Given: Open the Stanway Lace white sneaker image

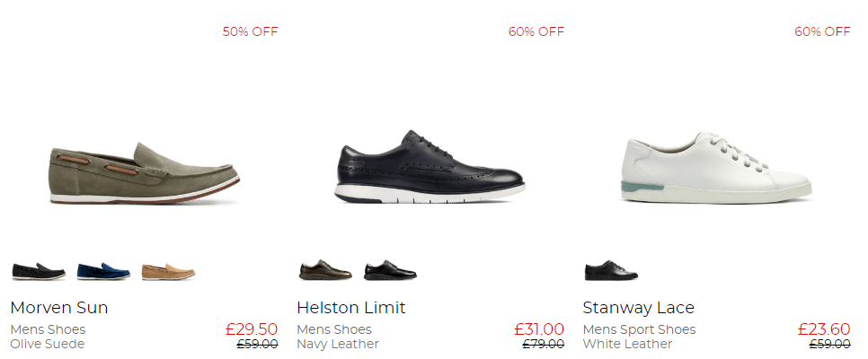Looking at the screenshot, I should coord(716,168).
